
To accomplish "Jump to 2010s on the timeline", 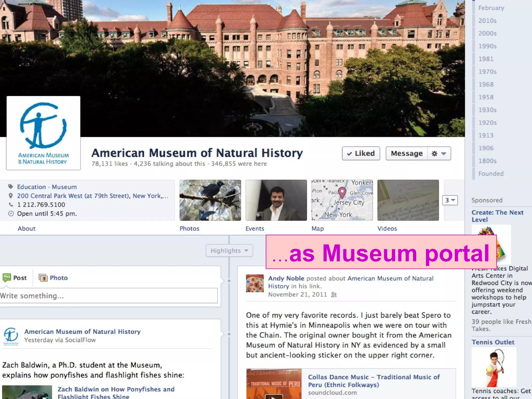I will pos(487,21).
